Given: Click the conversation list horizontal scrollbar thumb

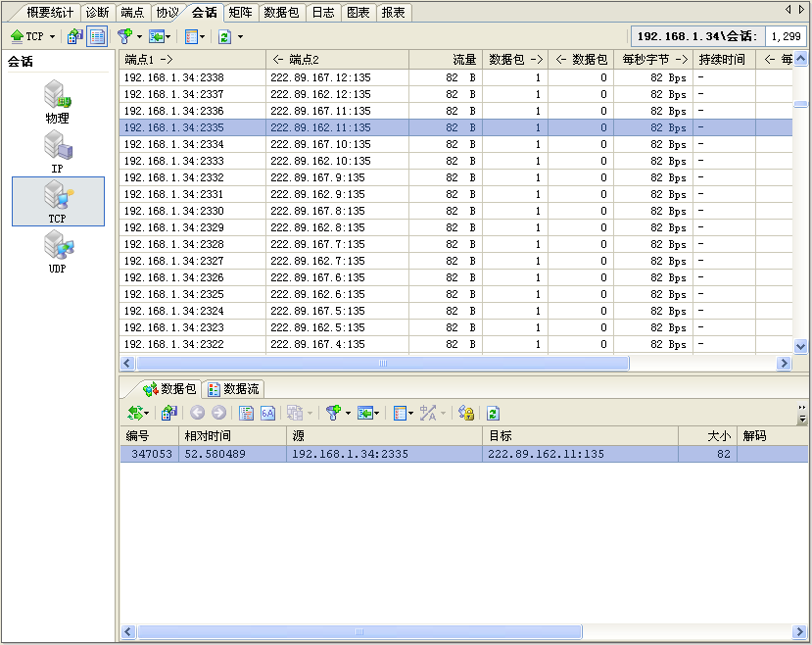Looking at the screenshot, I should pyautogui.click(x=382, y=363).
